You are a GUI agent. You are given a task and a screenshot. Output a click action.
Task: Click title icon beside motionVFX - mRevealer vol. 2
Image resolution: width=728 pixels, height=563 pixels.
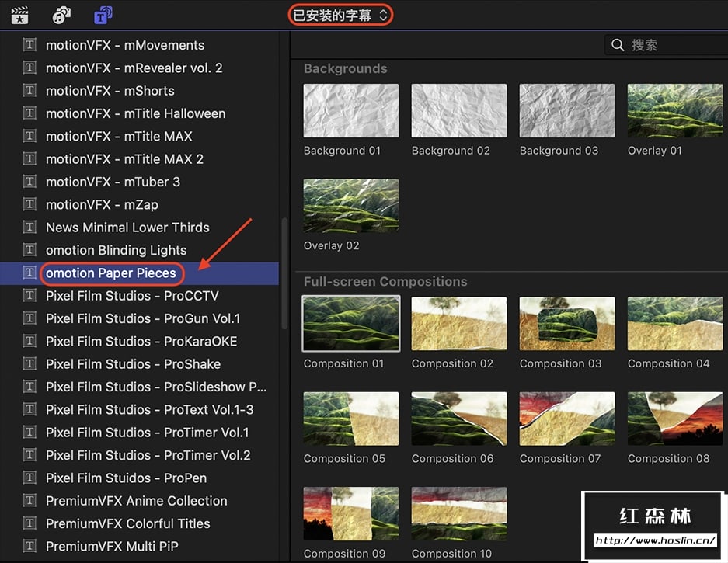coord(30,68)
